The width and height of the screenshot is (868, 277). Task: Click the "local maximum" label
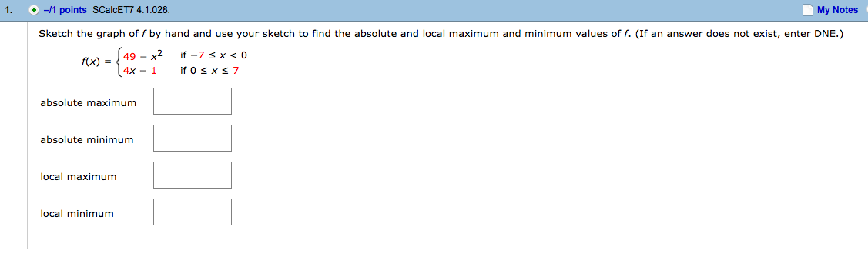(78, 177)
